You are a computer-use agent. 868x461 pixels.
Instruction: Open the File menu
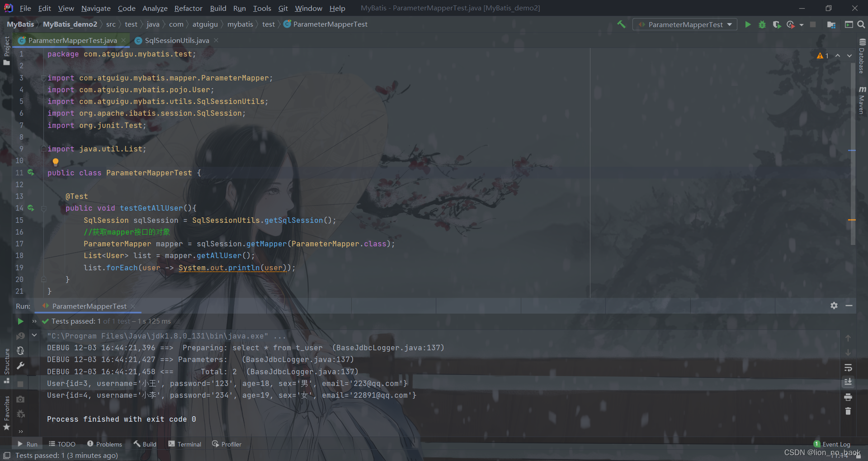click(x=25, y=8)
